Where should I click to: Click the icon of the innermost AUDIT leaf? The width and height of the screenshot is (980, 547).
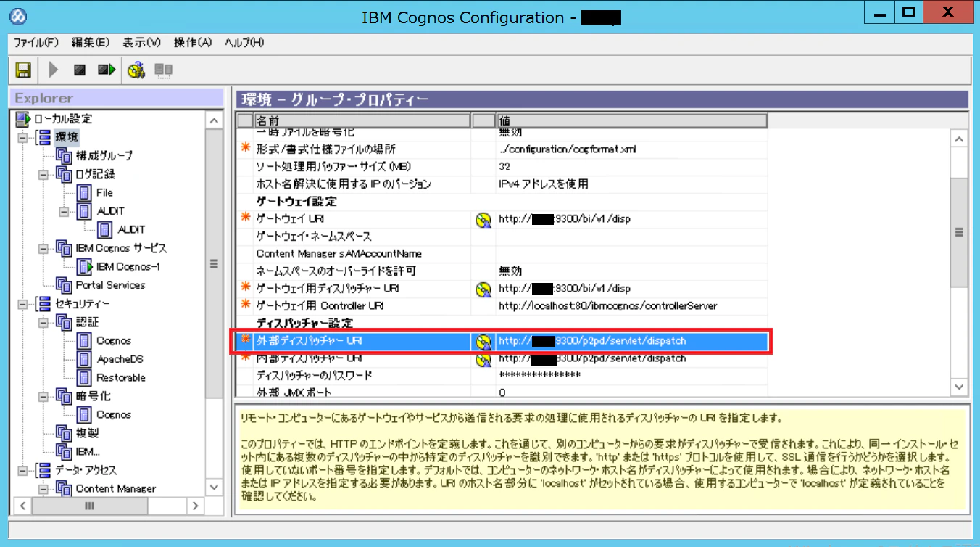105,229
